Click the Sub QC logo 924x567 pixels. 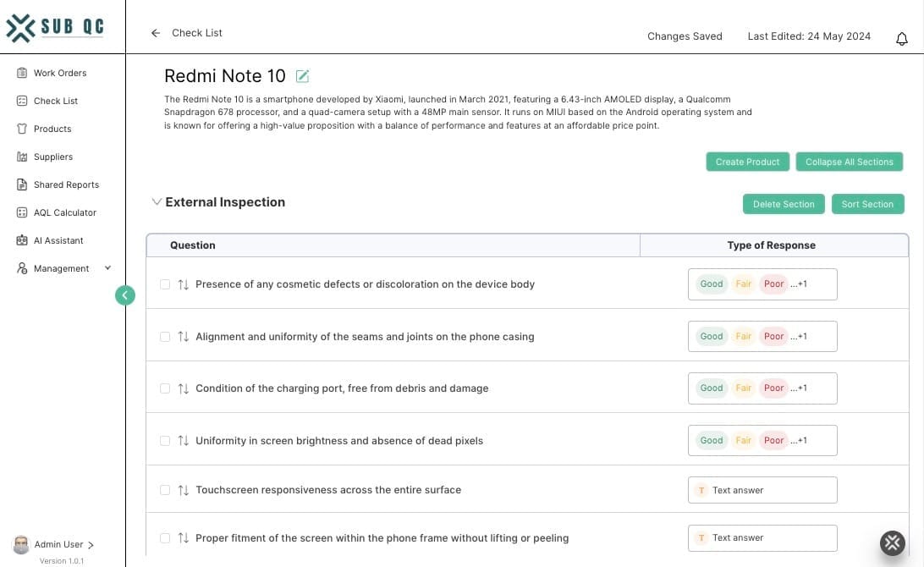pos(55,28)
